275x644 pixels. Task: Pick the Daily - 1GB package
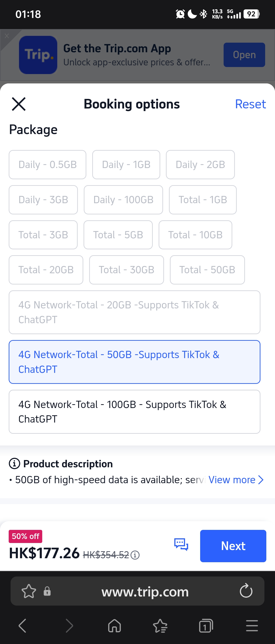click(126, 165)
